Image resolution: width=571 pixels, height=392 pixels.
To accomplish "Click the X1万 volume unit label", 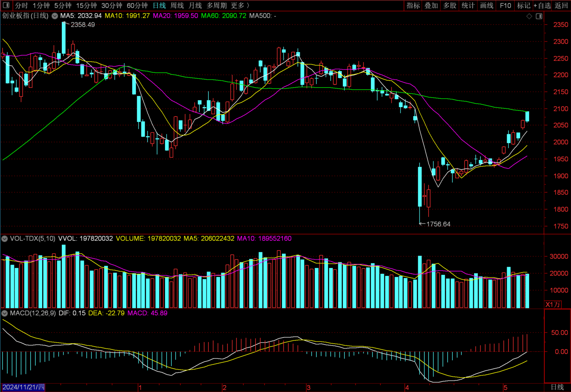I will pyautogui.click(x=552, y=304).
